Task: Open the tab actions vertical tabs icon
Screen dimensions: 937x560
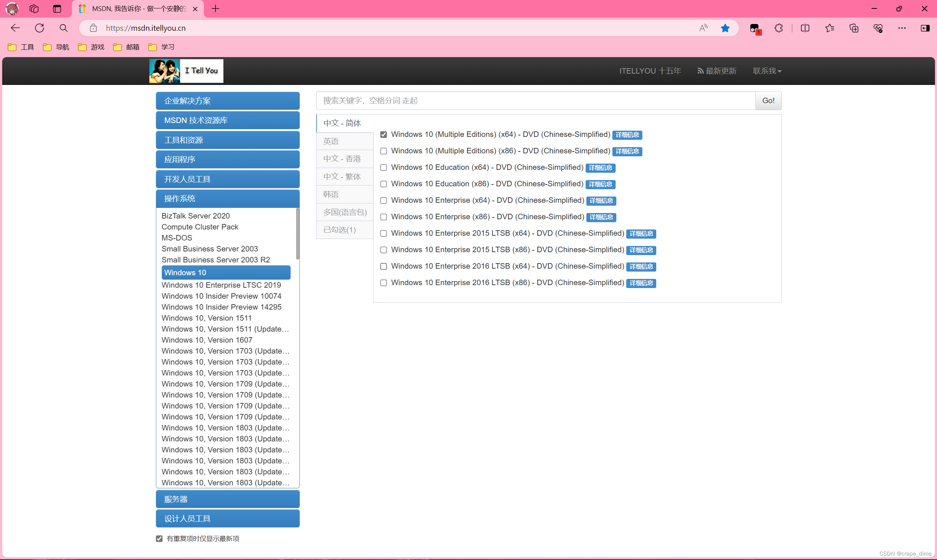Action: (x=57, y=9)
